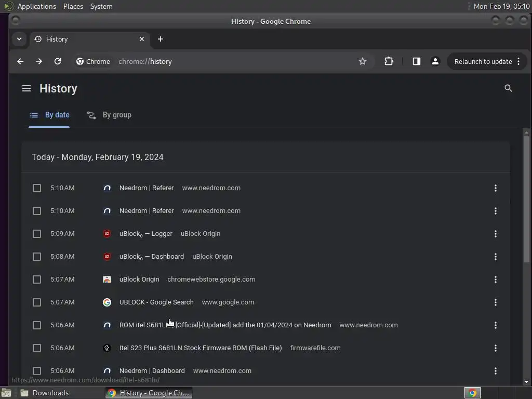Open actions menu for UBLOCK Google Search
This screenshot has height=399, width=532.
click(495, 302)
